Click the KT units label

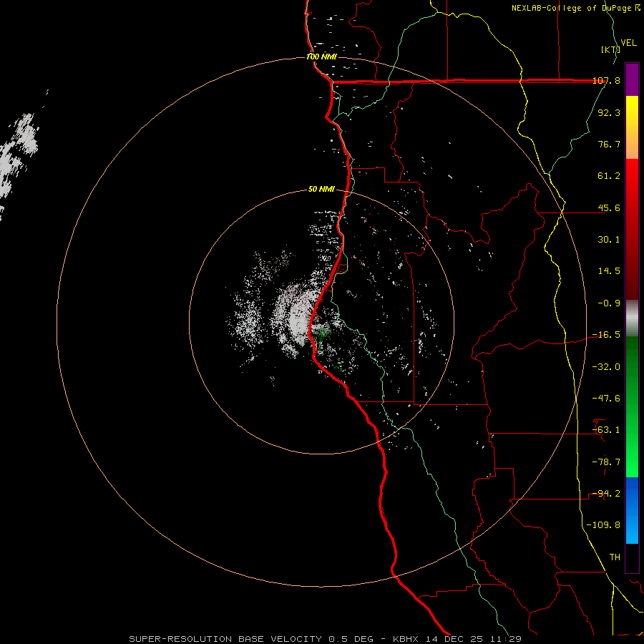pos(610,49)
